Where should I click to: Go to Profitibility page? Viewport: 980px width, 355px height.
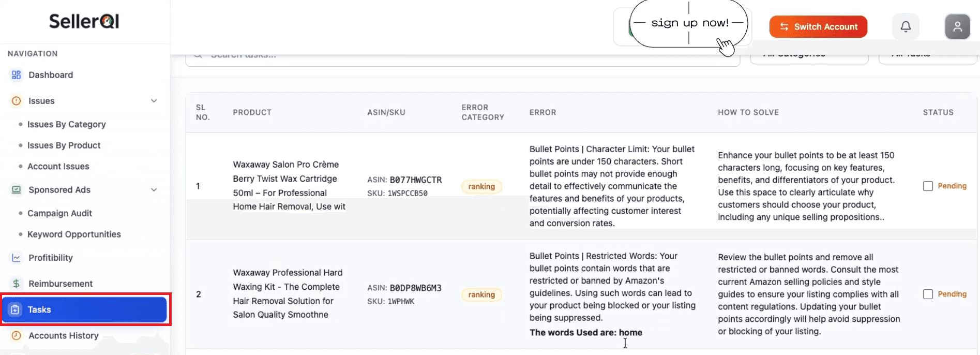coord(51,258)
